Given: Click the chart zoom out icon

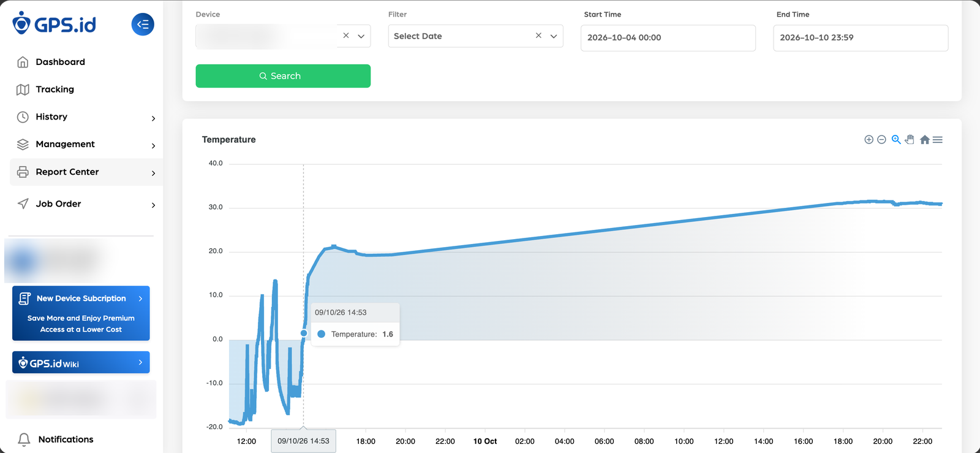Looking at the screenshot, I should point(881,140).
